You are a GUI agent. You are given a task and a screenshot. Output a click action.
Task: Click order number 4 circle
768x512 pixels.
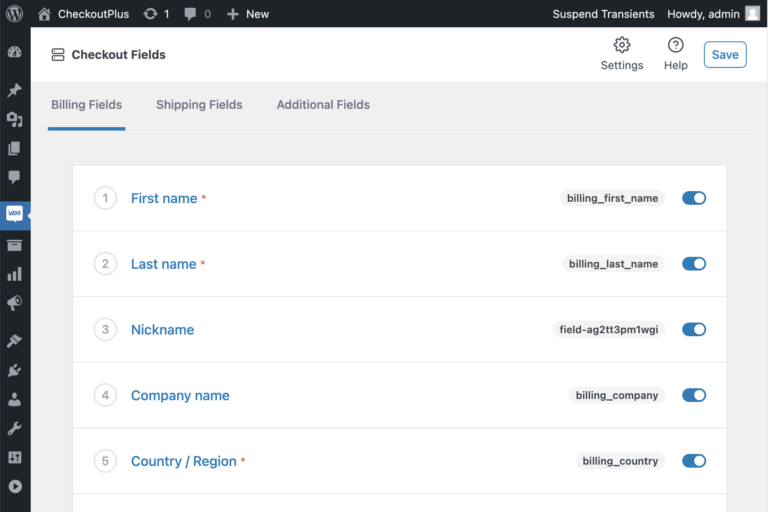pos(105,395)
